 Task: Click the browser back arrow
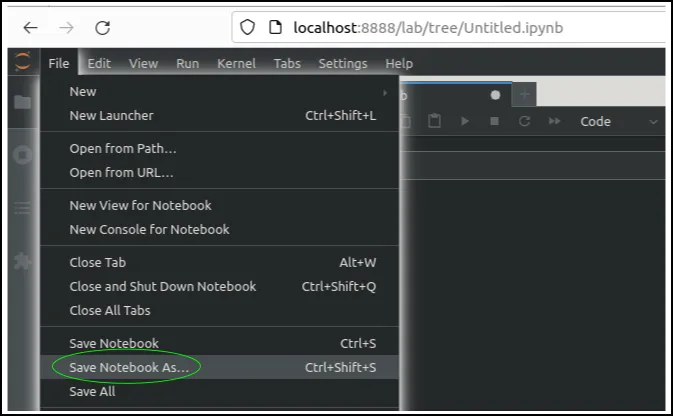tap(30, 28)
